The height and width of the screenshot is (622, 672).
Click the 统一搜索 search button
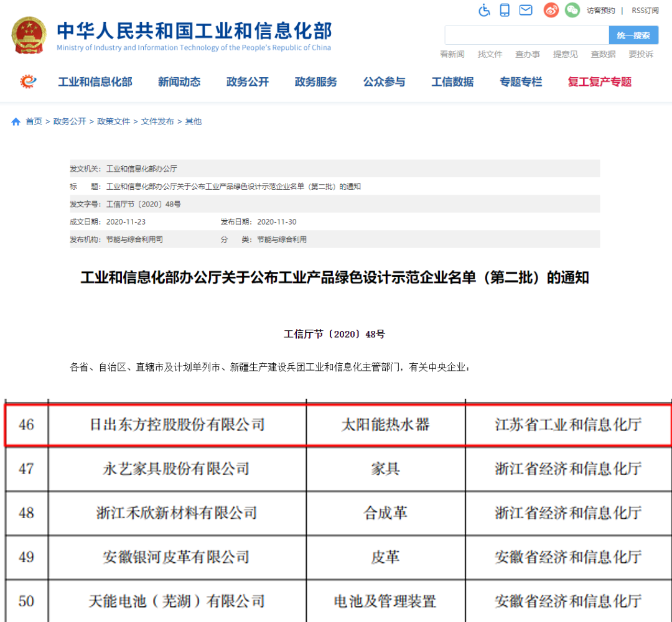point(633,35)
